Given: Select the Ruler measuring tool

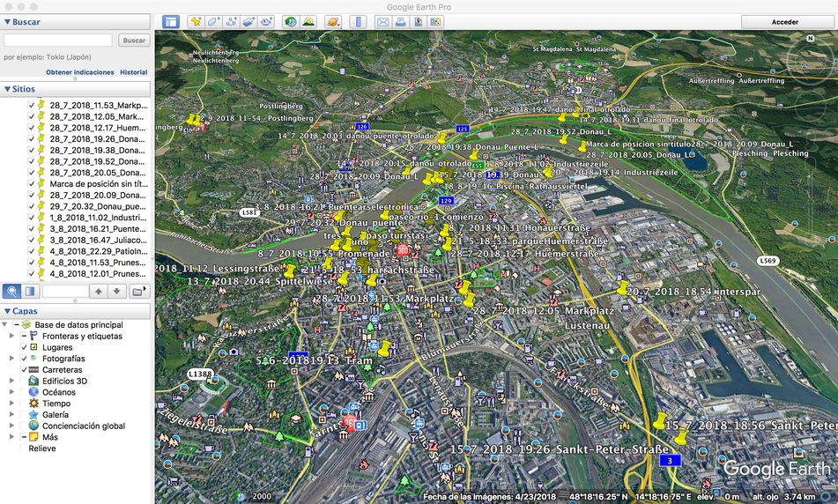Looking at the screenshot, I should click(x=359, y=21).
